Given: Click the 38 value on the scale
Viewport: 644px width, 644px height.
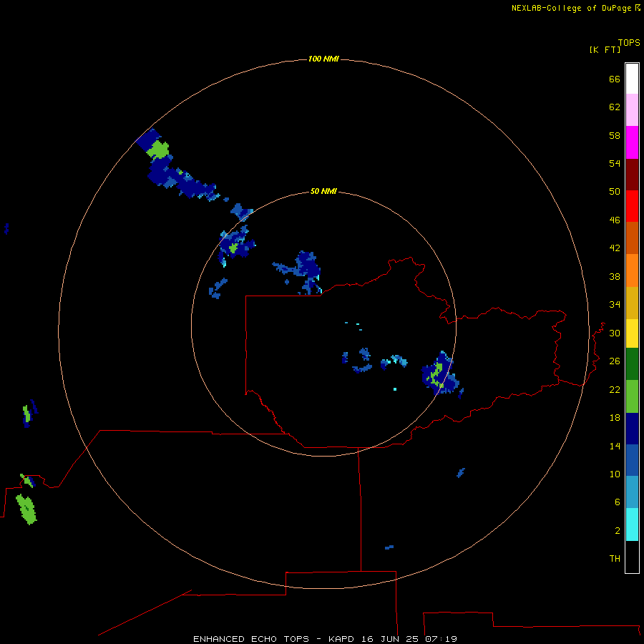Looking at the screenshot, I should (x=615, y=276).
